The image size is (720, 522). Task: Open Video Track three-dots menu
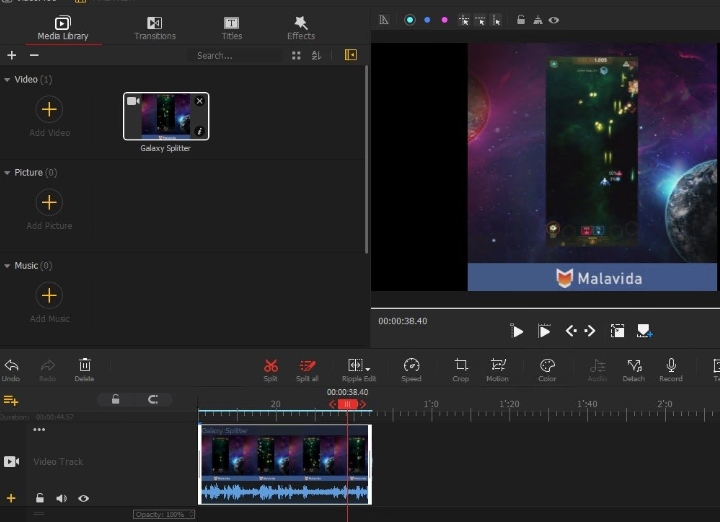[x=39, y=430]
